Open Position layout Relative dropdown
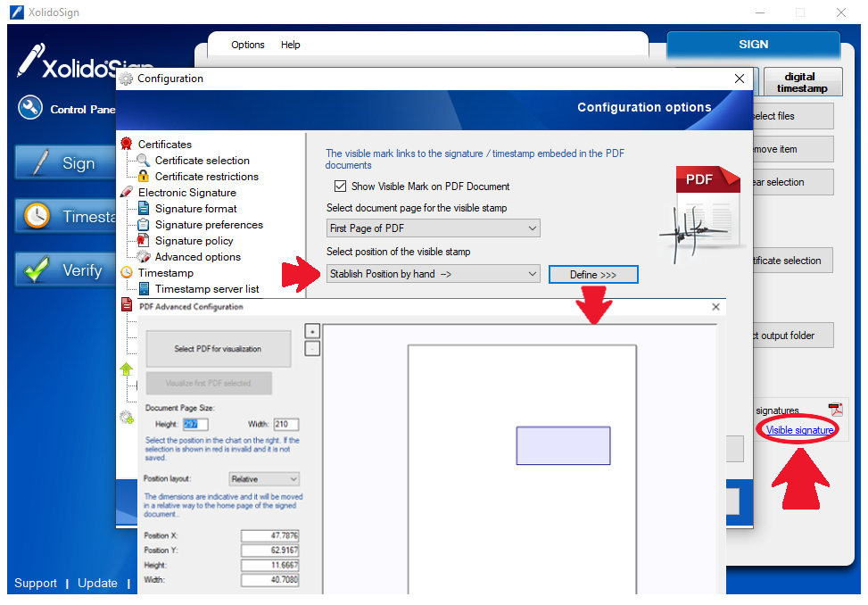The width and height of the screenshot is (868, 605). click(264, 479)
